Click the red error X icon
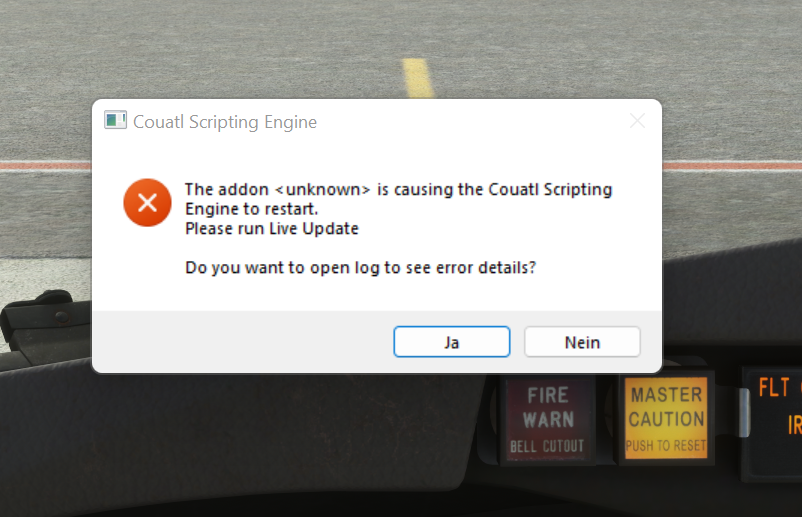This screenshot has height=517, width=802. [147, 203]
